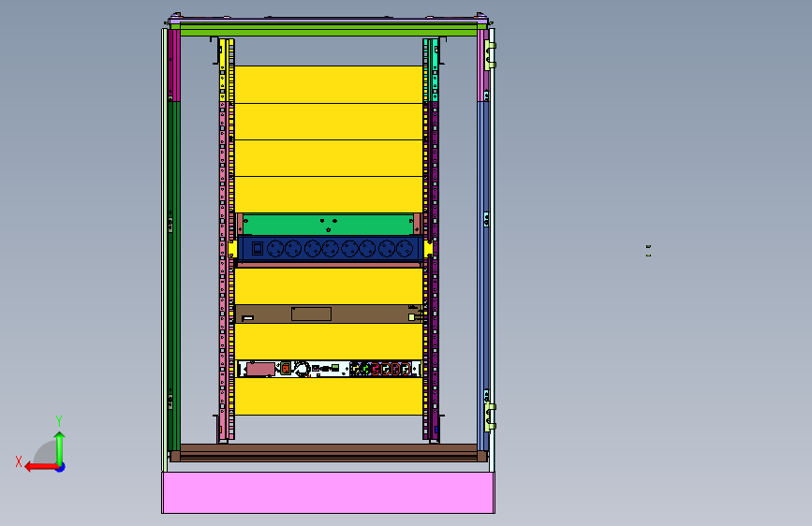Select the topmost yellow blank panel

coord(329,84)
